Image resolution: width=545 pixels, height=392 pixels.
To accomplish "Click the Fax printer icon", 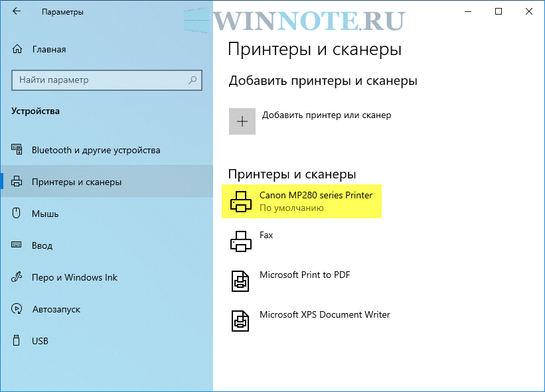I will [x=241, y=241].
